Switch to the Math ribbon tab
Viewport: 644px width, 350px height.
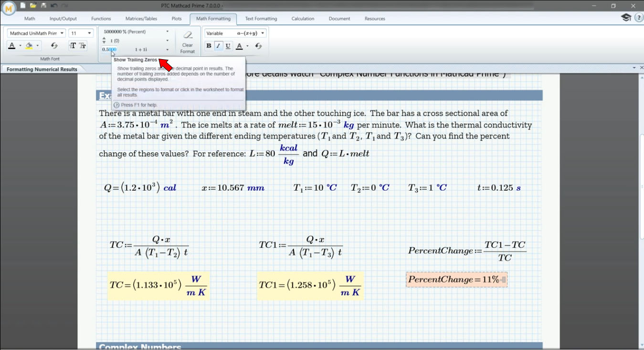tap(30, 19)
